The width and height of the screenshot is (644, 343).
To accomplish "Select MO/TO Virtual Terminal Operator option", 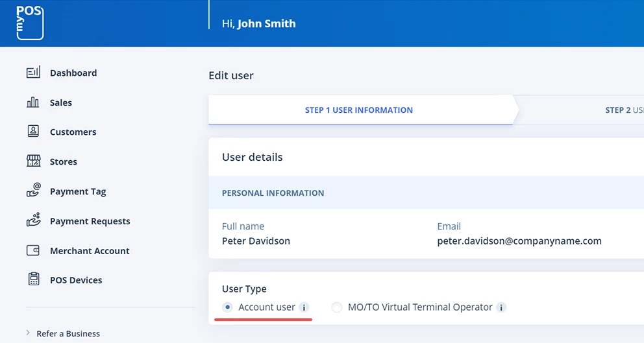I will tap(337, 307).
